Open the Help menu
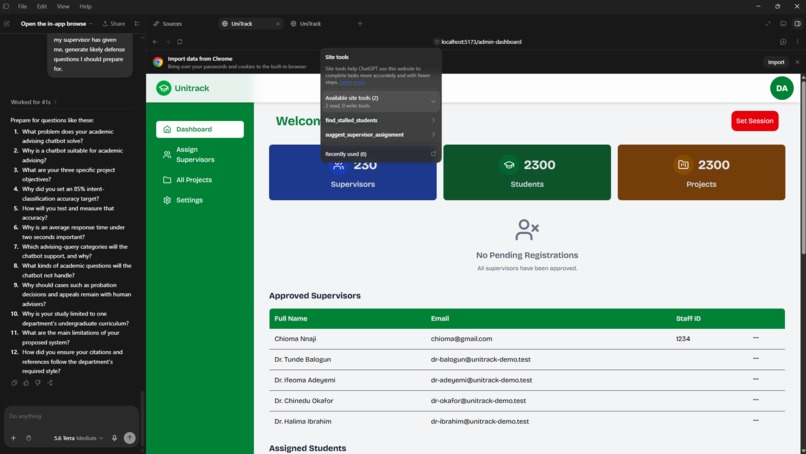 pos(85,7)
